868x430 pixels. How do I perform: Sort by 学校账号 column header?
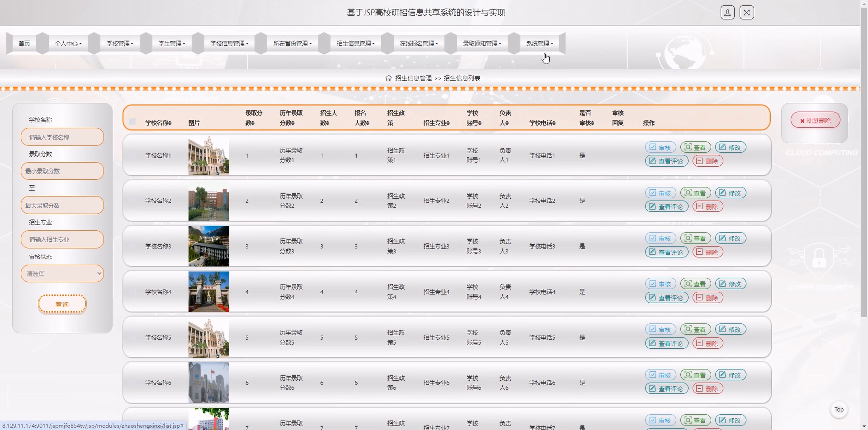coord(474,118)
